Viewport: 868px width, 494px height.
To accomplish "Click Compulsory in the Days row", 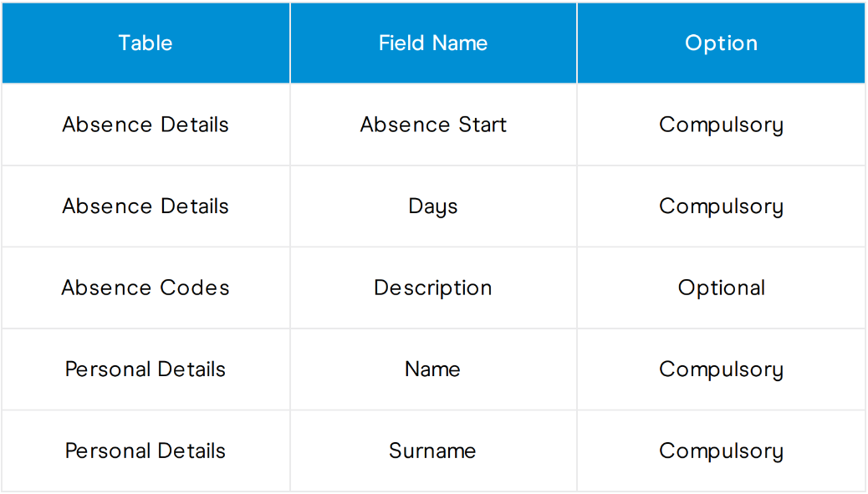I will point(721,206).
